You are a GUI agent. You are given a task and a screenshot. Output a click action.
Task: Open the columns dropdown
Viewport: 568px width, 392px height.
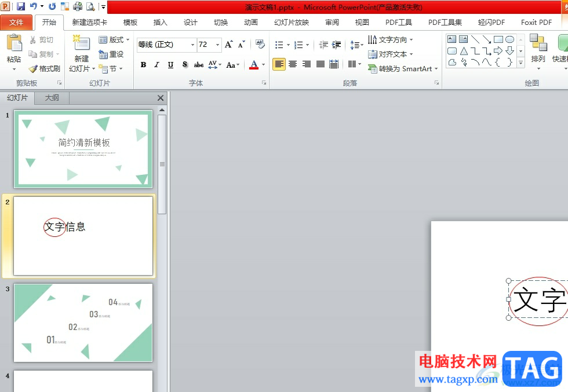coord(354,64)
